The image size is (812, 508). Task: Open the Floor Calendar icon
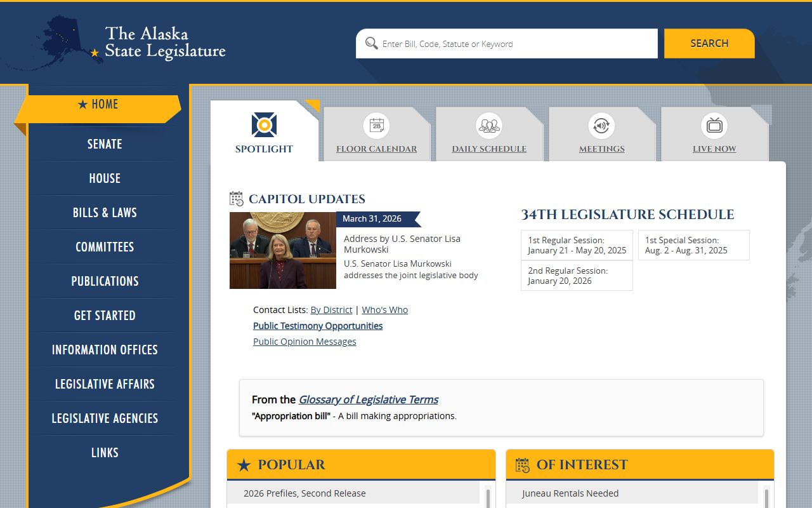[377, 125]
